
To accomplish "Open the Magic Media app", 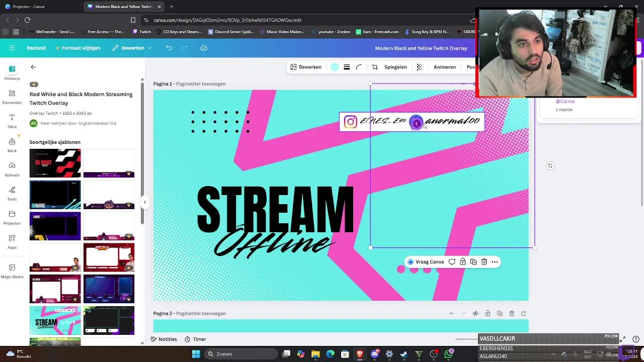I will click(12, 270).
